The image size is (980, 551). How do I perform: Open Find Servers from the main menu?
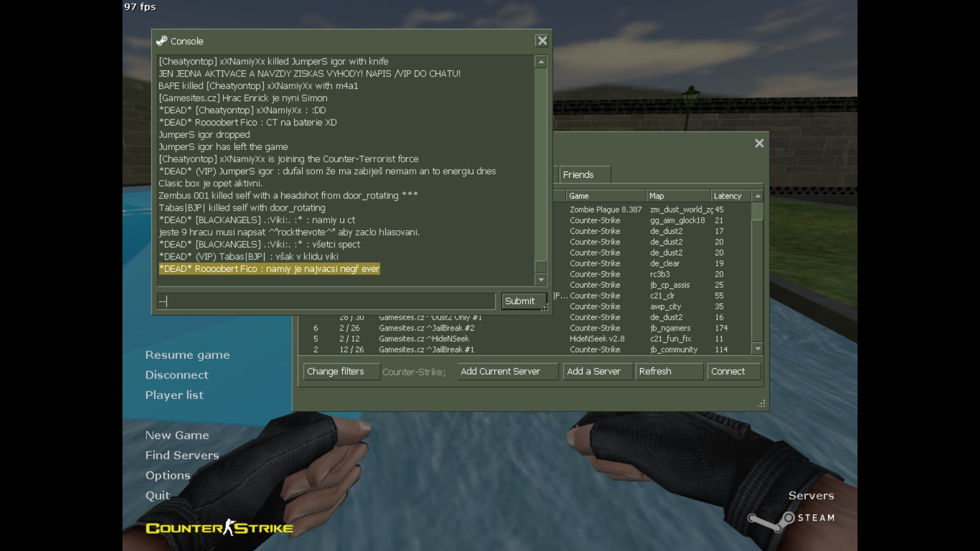[x=182, y=455]
